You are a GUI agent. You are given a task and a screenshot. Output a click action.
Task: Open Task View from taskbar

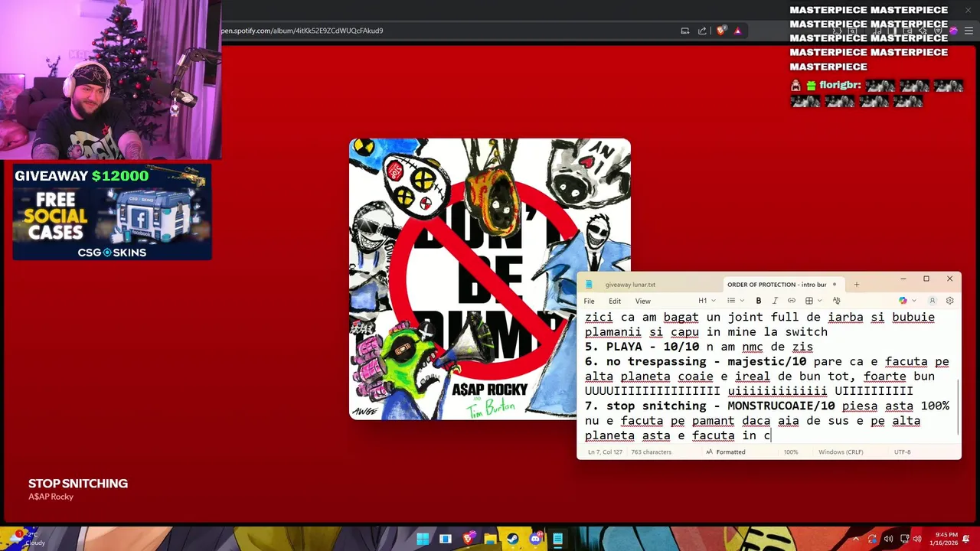[x=445, y=539]
